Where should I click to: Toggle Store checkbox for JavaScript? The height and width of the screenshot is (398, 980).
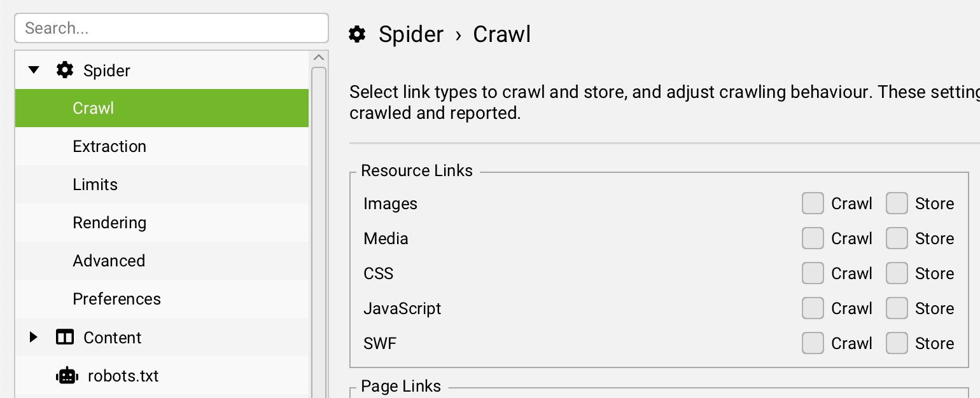coord(897,308)
